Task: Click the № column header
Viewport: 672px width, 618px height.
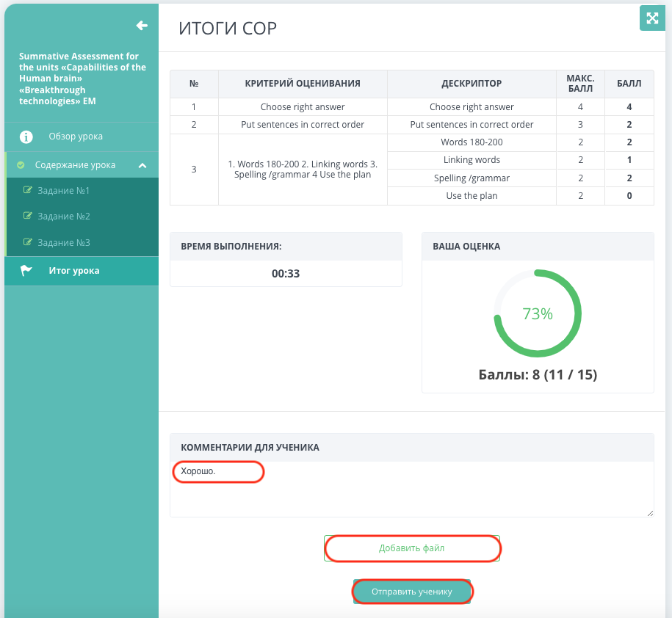Action: (x=194, y=84)
